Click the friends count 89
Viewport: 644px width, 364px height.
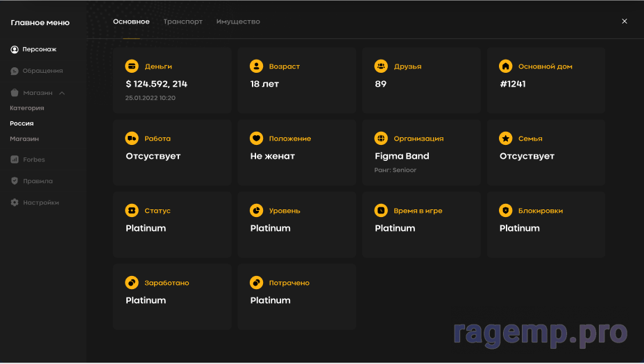(x=381, y=84)
